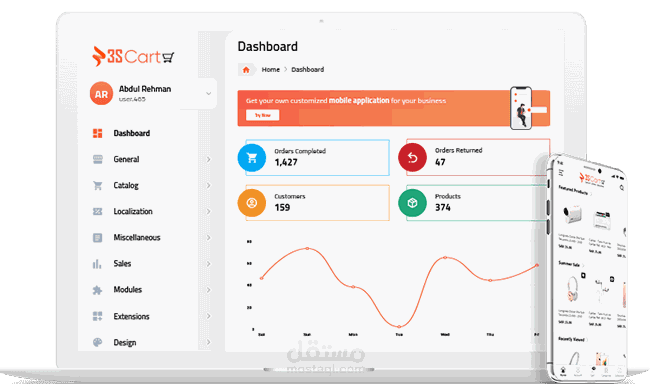Click the Extensions grid icon

tap(97, 317)
